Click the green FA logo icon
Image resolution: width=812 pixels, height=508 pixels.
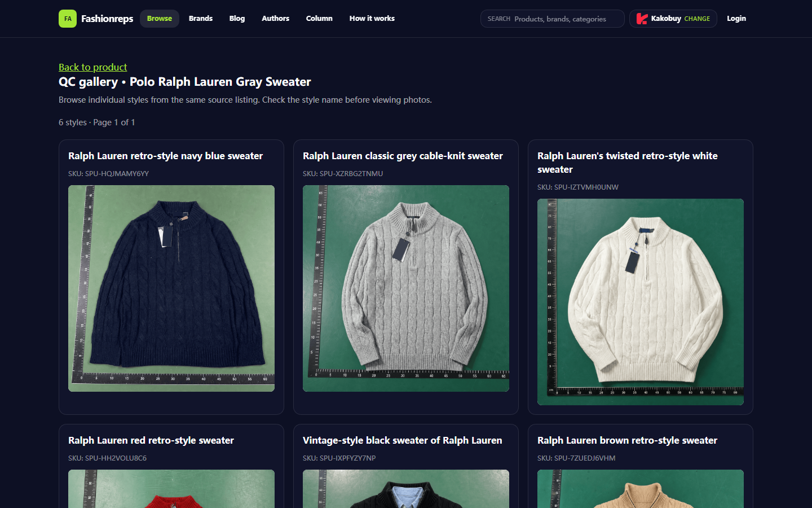point(68,19)
